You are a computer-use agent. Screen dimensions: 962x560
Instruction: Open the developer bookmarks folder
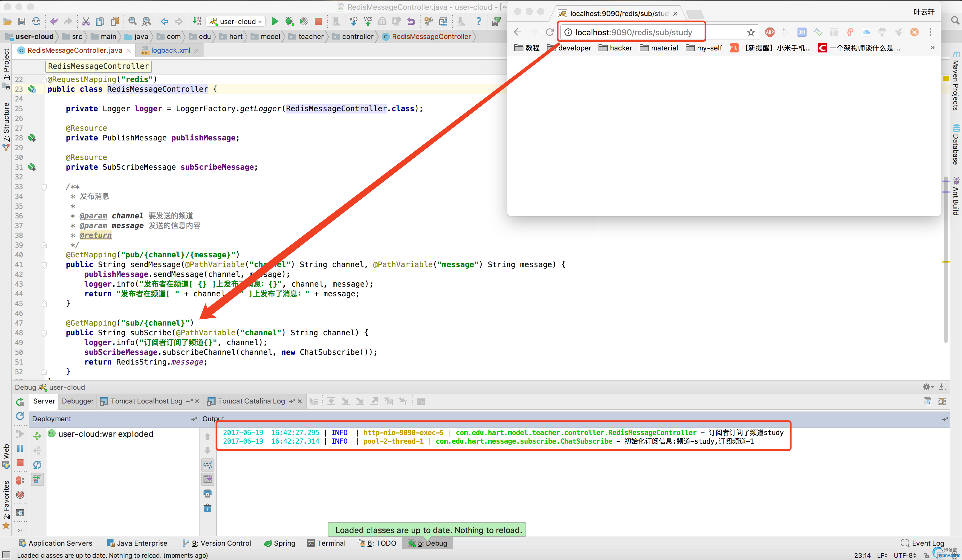569,48
